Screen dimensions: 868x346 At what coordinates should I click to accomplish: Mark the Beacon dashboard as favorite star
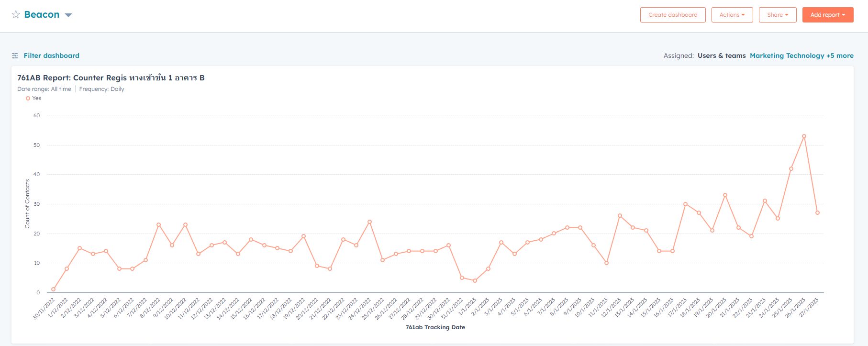16,14
